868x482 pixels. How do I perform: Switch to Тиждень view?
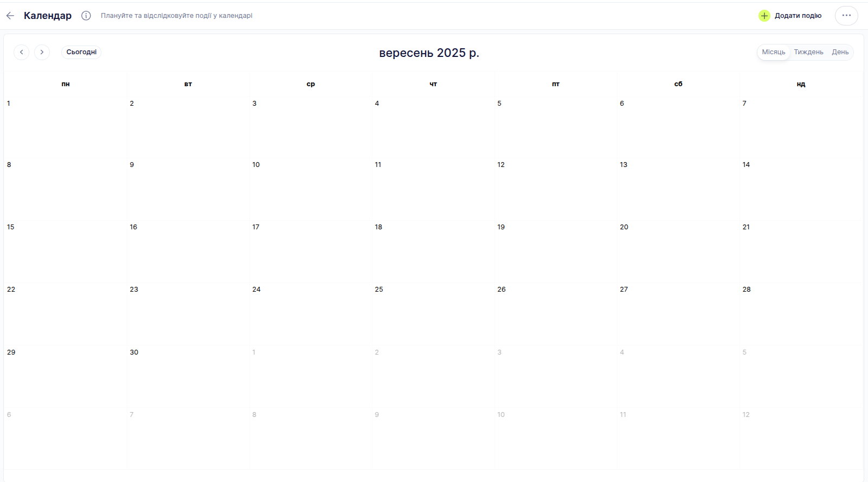point(808,52)
